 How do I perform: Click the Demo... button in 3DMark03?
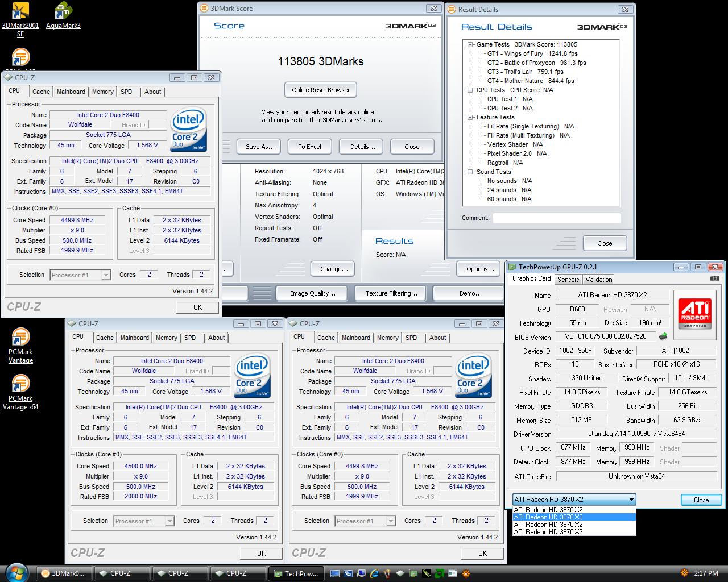click(x=470, y=293)
